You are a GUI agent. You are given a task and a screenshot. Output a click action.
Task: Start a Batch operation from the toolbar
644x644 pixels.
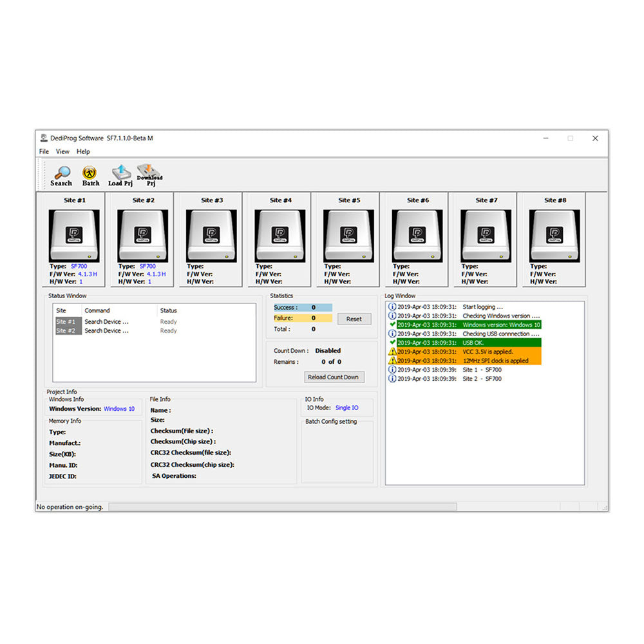(x=90, y=173)
